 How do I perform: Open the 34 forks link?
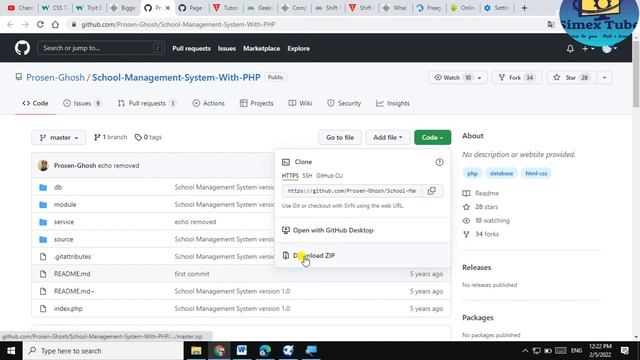(481, 234)
